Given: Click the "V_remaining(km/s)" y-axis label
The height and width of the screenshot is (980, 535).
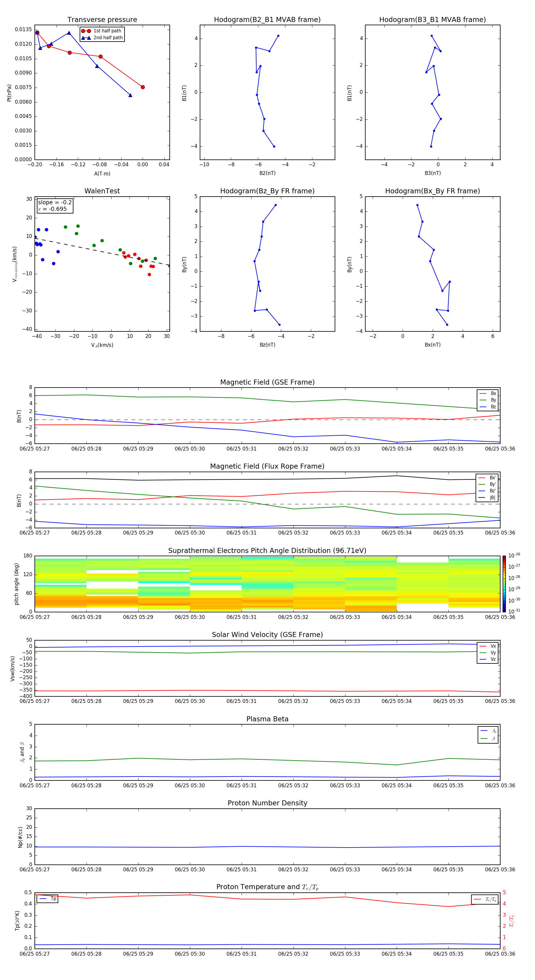Looking at the screenshot, I should tap(15, 264).
